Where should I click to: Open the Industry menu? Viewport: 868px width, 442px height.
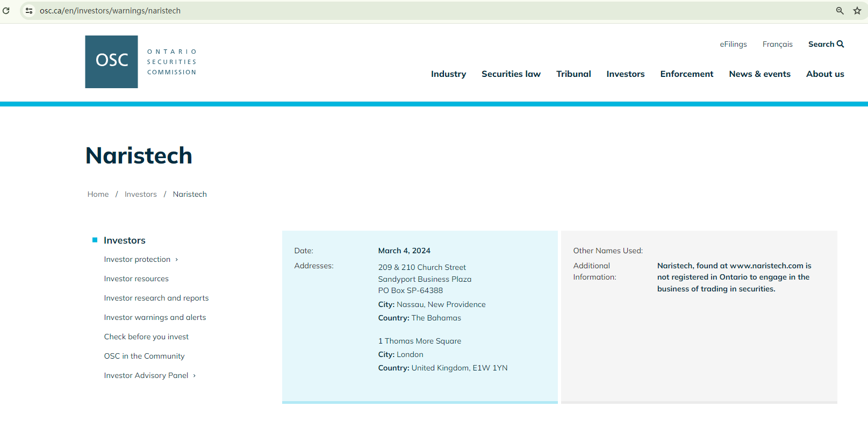pos(448,74)
